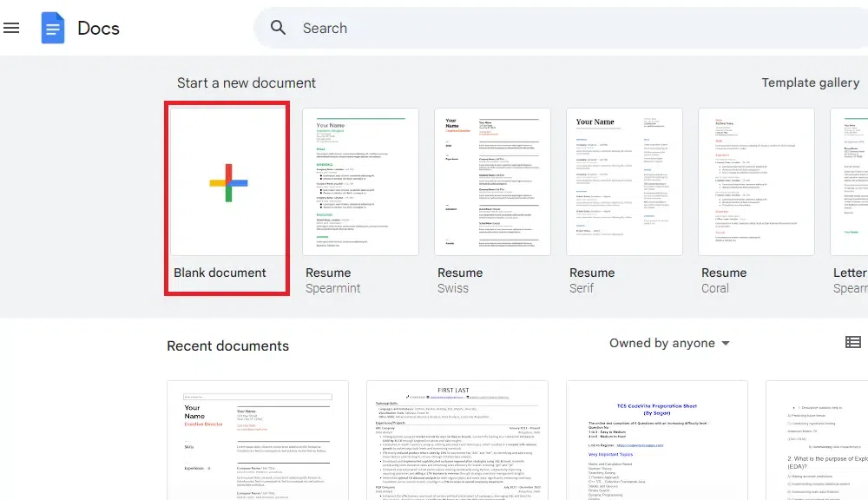Choose the Resume Swiss template thumbnail
This screenshot has height=500, width=868.
pyautogui.click(x=492, y=182)
